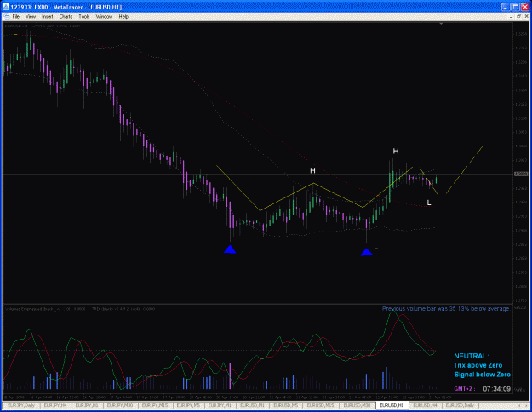Click the chart tabs scroll-left arrow
This screenshot has width=532, height=412.
(x=520, y=405)
